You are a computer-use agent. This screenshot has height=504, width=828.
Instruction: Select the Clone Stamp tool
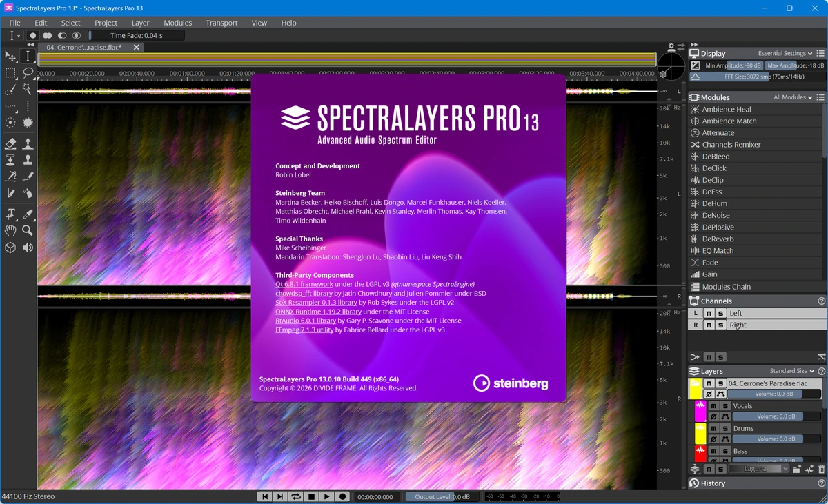click(x=28, y=160)
